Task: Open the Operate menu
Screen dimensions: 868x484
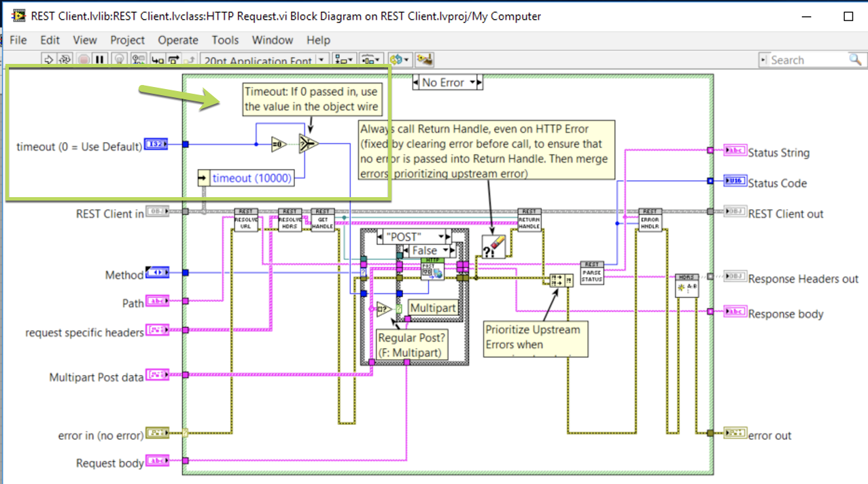Action: pyautogui.click(x=177, y=40)
